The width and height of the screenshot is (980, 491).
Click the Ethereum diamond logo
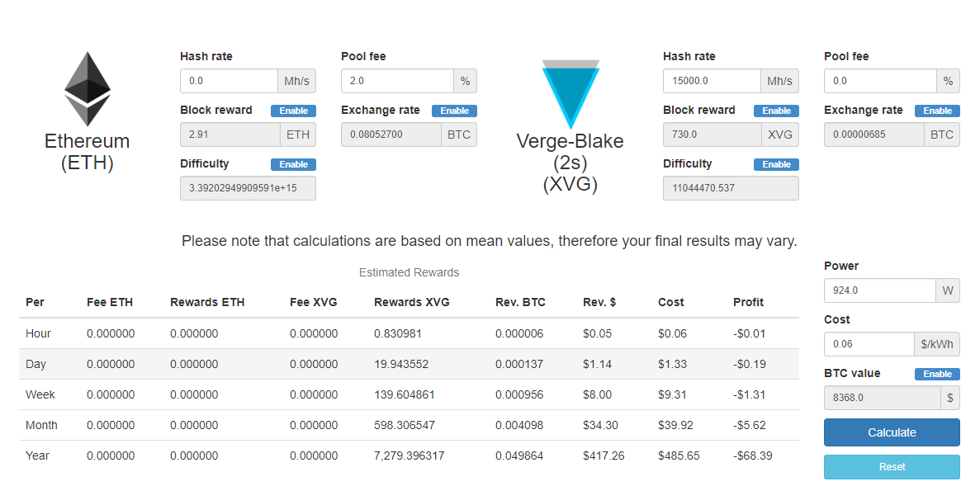[88, 89]
